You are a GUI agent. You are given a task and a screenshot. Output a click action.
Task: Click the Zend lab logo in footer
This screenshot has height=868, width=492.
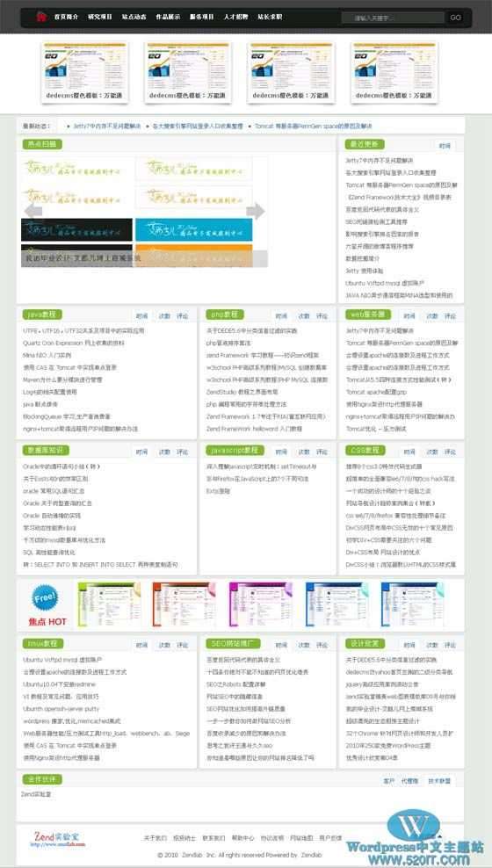coord(57,837)
